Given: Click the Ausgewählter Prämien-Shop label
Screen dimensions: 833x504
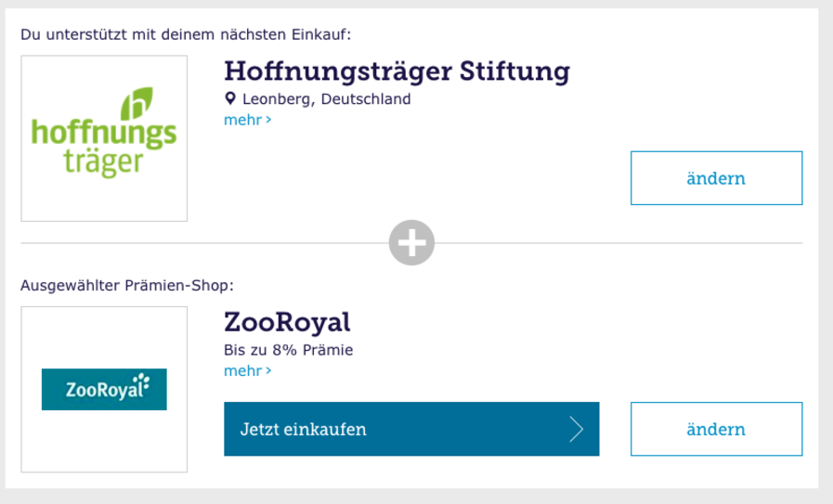Looking at the screenshot, I should (x=127, y=286).
